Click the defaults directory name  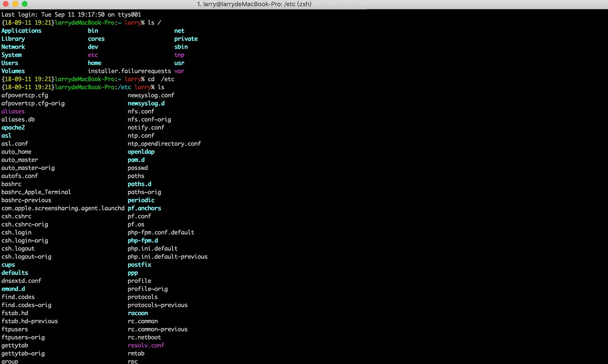15,272
